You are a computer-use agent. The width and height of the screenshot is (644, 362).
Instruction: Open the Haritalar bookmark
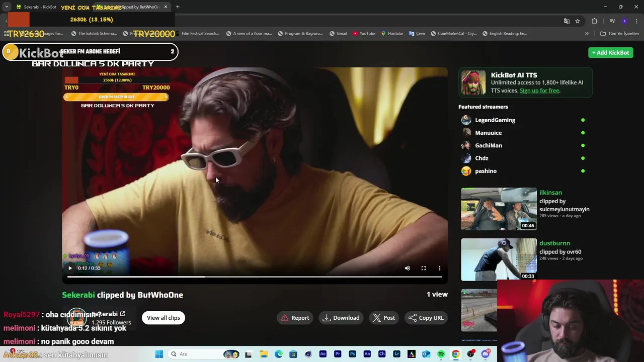392,34
